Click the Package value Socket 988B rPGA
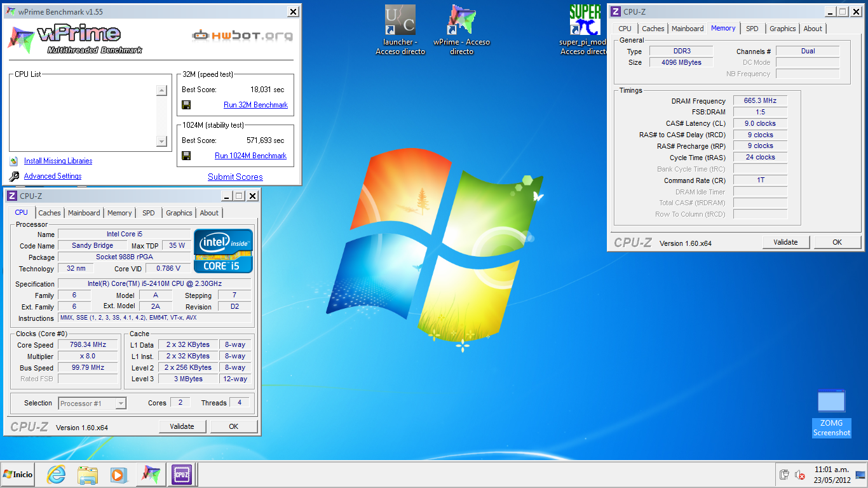 click(x=124, y=257)
